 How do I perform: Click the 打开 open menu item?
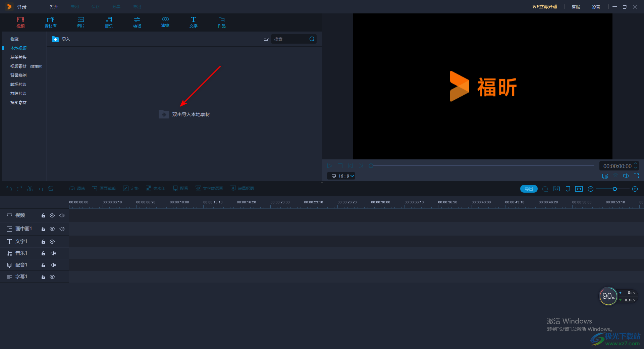click(54, 7)
